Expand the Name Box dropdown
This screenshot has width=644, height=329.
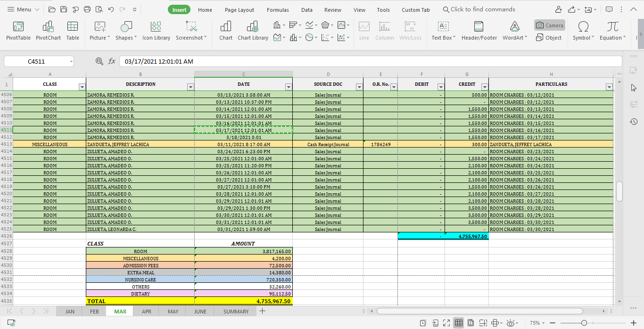(x=71, y=61)
